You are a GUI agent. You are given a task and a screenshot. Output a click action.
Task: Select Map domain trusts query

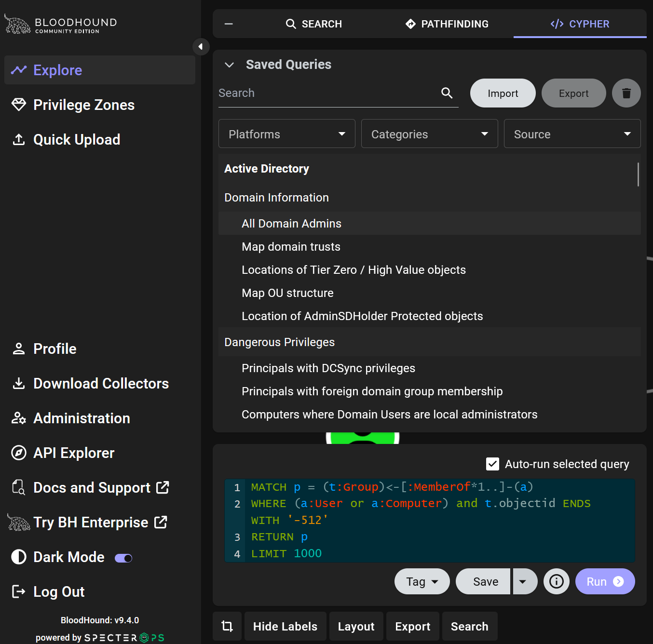coord(430,247)
